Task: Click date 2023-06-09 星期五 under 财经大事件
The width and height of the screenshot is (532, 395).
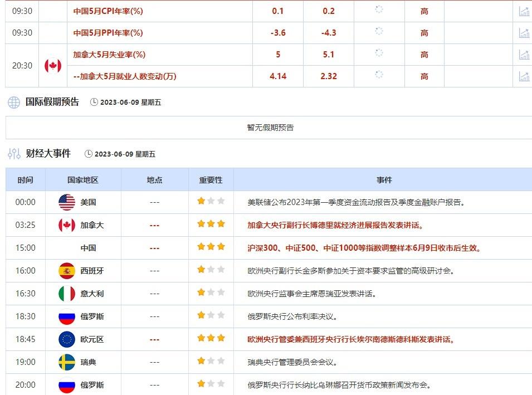Action: [x=125, y=154]
